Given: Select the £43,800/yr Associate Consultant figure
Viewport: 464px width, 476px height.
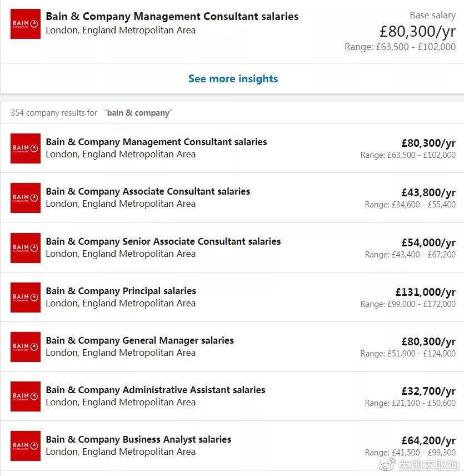Looking at the screenshot, I should pyautogui.click(x=428, y=192).
